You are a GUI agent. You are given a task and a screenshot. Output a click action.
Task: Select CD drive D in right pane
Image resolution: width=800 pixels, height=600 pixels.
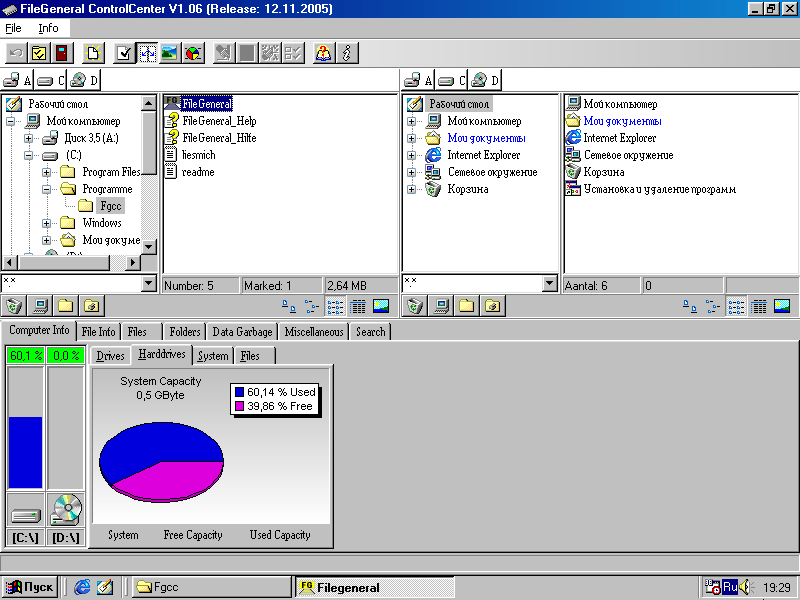485,80
